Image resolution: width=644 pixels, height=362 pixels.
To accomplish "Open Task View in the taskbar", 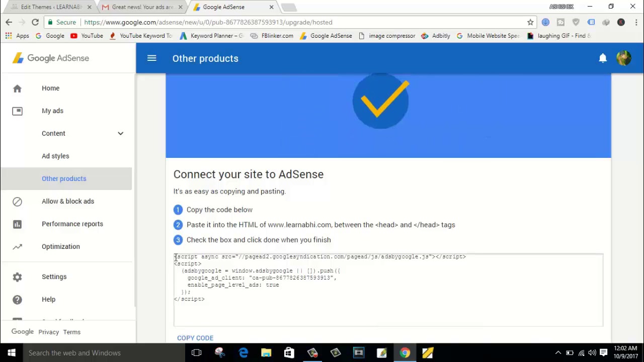I will 197,353.
